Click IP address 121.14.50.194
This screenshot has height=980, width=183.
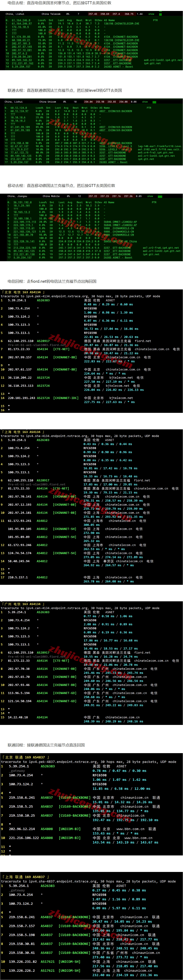pos(20,701)
